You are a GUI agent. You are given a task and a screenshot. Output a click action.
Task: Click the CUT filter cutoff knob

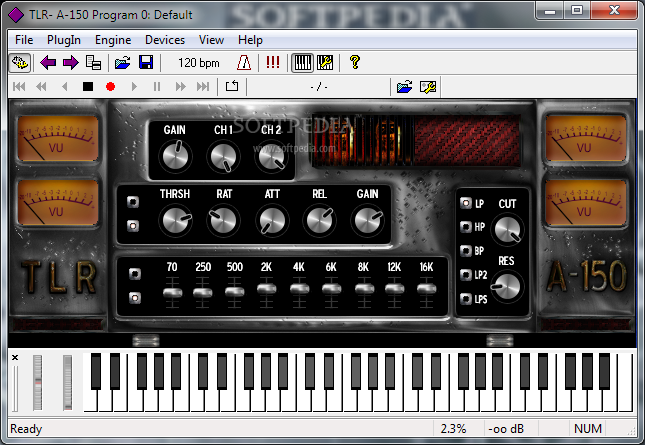tap(508, 229)
